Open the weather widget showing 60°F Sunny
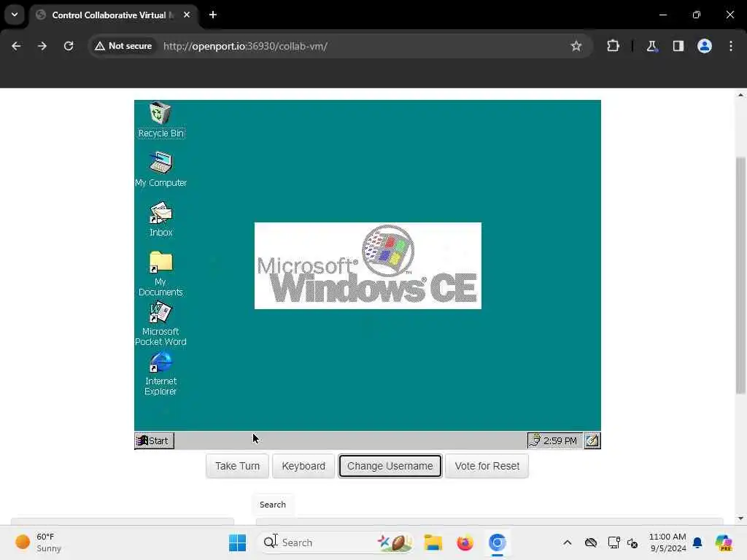The height and width of the screenshot is (560, 747). click(x=39, y=542)
